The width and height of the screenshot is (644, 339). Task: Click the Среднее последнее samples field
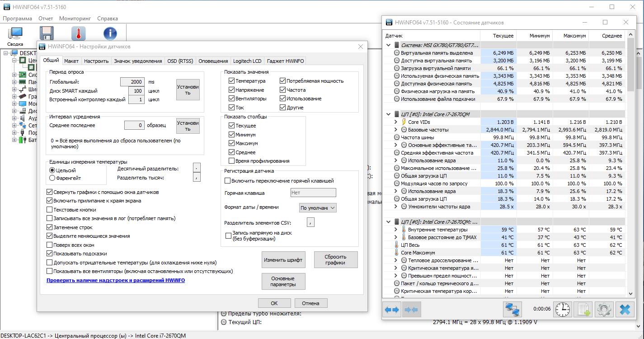coord(135,125)
